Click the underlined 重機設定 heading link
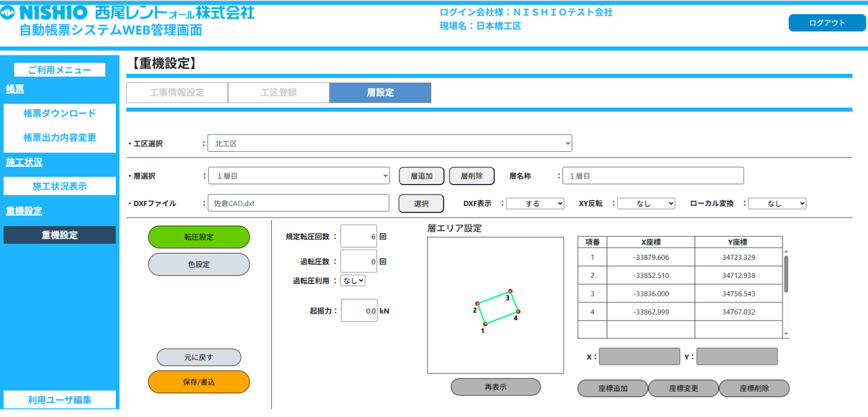 click(24, 211)
